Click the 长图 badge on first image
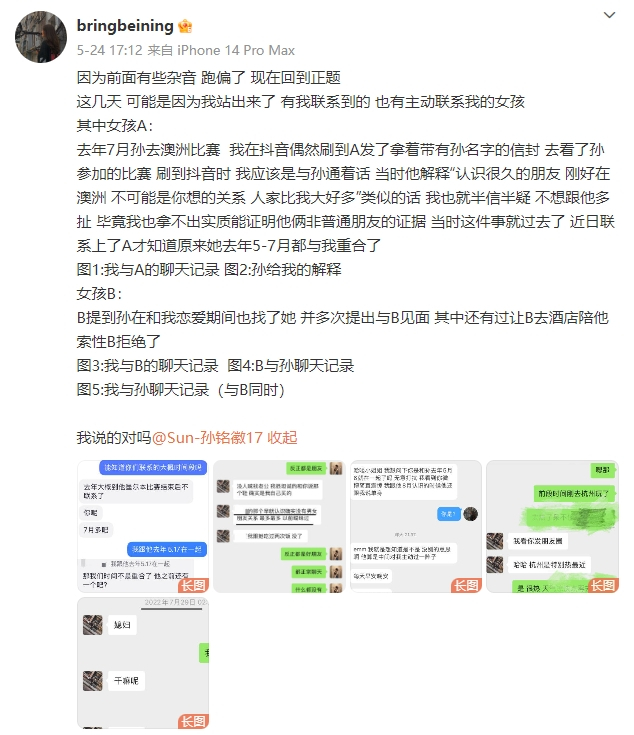634x735 pixels. [193, 585]
